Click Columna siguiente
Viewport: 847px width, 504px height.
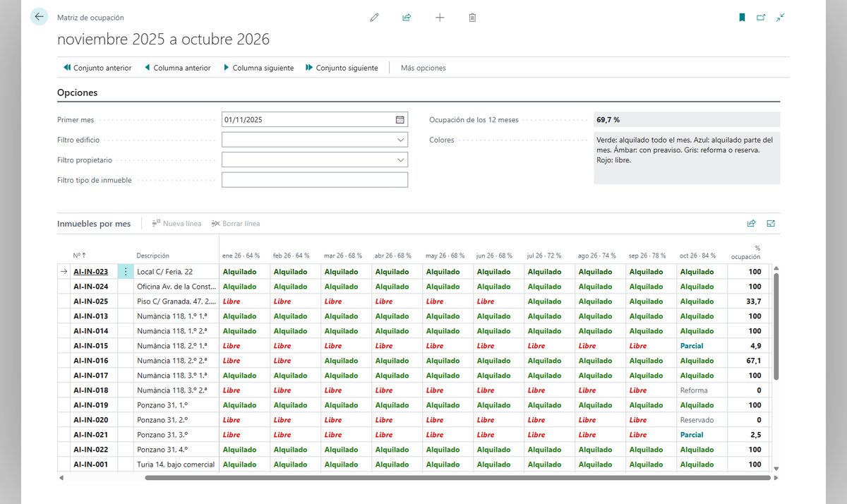click(x=258, y=68)
